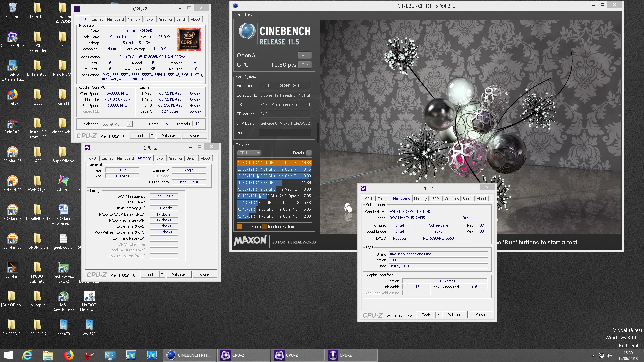
Task: Launch CPUID CPU-Z desktop shortcut
Action: 12,39
